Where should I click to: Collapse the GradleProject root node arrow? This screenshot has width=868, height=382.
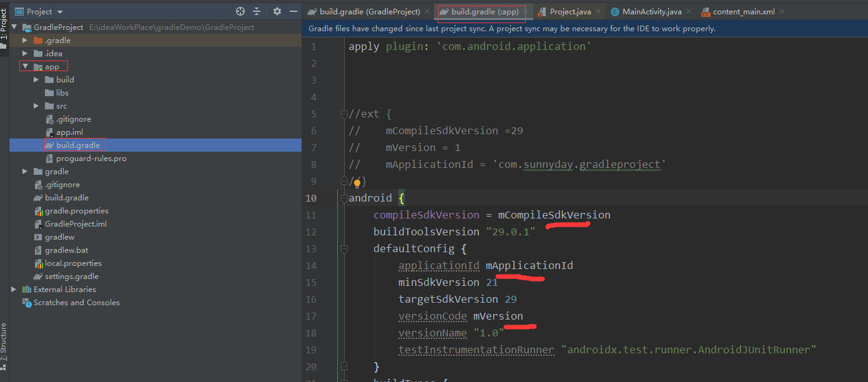coord(14,27)
